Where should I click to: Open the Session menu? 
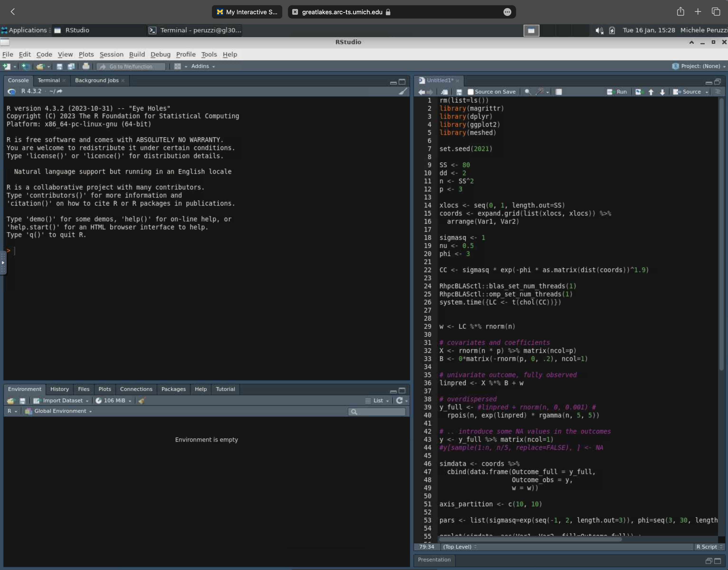point(111,54)
